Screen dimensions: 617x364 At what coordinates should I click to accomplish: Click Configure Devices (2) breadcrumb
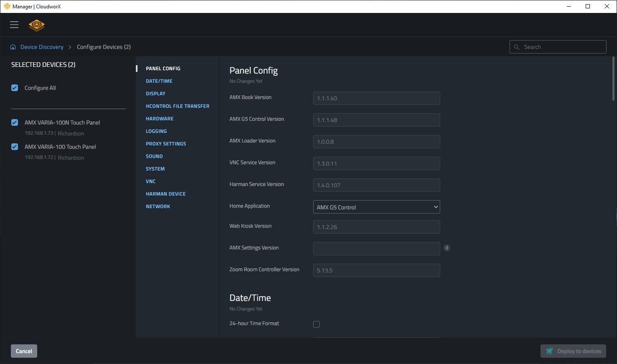(x=104, y=47)
